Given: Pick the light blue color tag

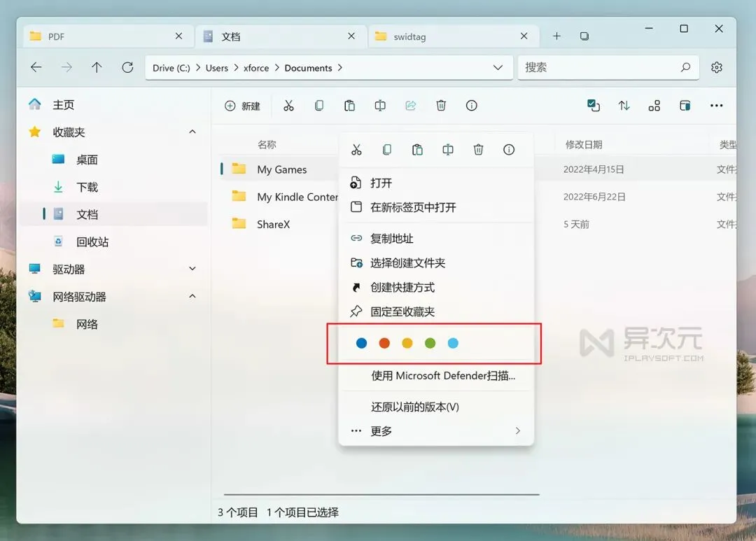Looking at the screenshot, I should [x=453, y=343].
